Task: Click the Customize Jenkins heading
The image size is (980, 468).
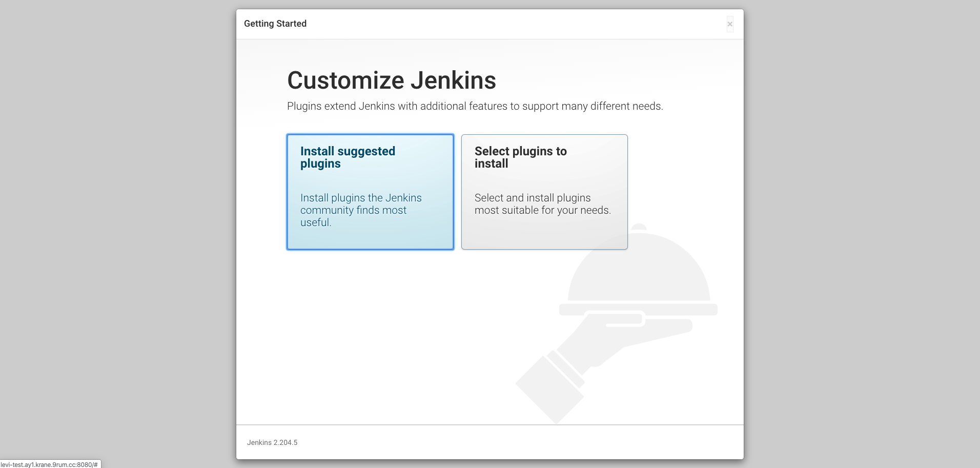Action: 392,80
